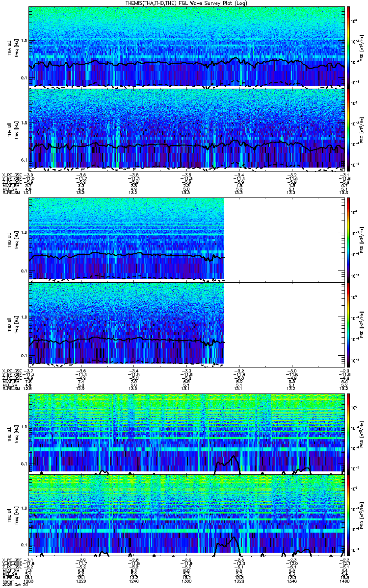Click the 'X_RE_GSE' row label beneath THD panels
The height and width of the screenshot is (588, 368).
[x=12, y=370]
